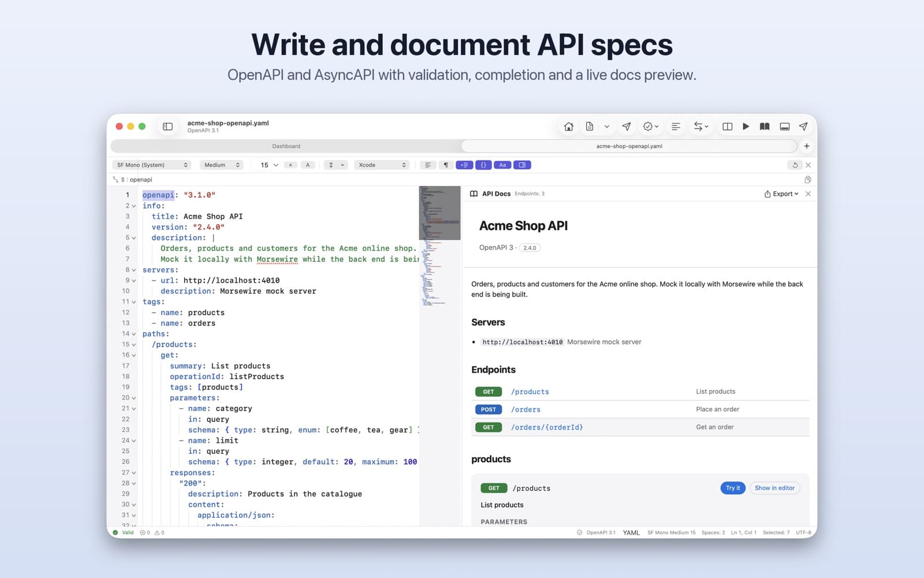Viewport: 924px width, 578px height.
Task: Collapse the servers block on line 8
Action: [134, 270]
